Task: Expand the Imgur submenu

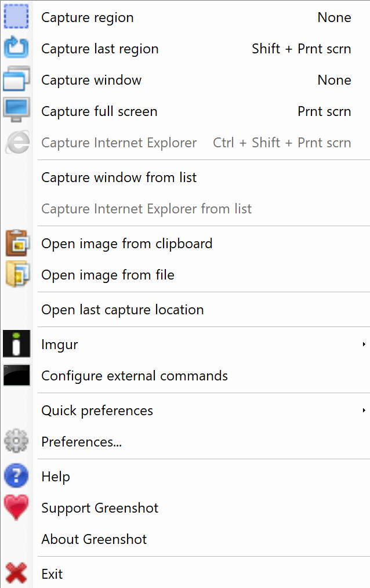Action: tap(364, 343)
